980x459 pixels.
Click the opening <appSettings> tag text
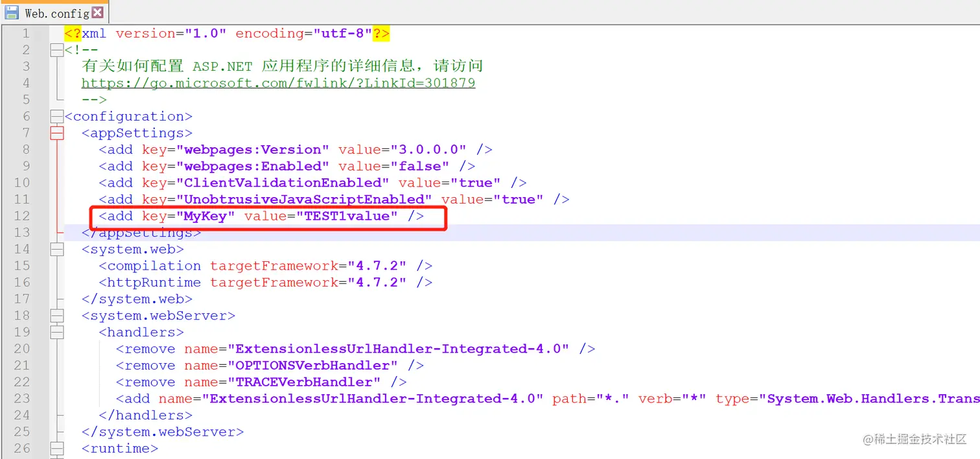[x=137, y=133]
